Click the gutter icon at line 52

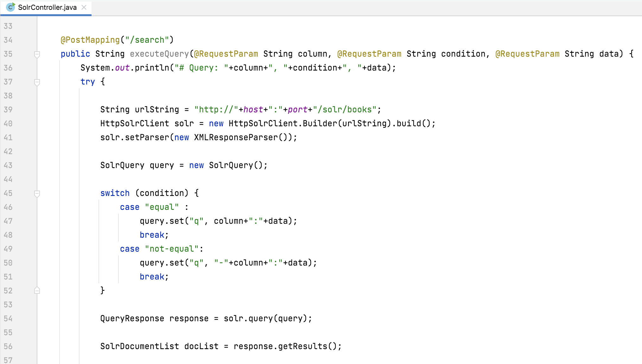[37, 290]
